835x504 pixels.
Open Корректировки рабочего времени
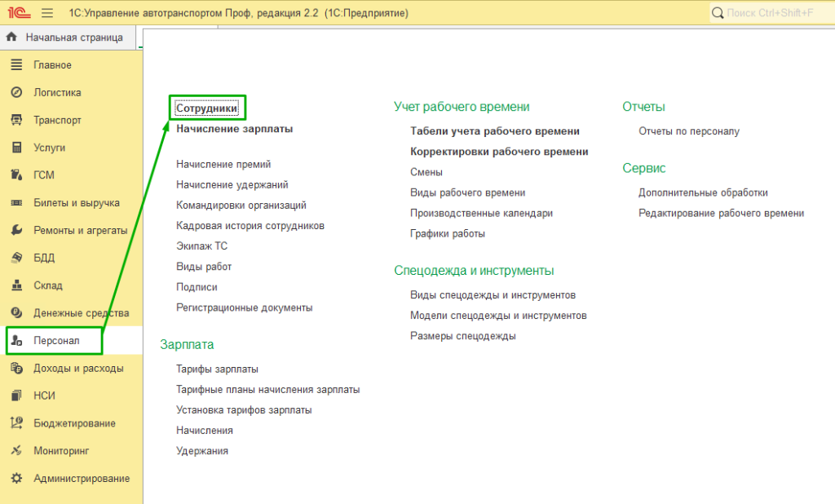pyautogui.click(x=499, y=152)
